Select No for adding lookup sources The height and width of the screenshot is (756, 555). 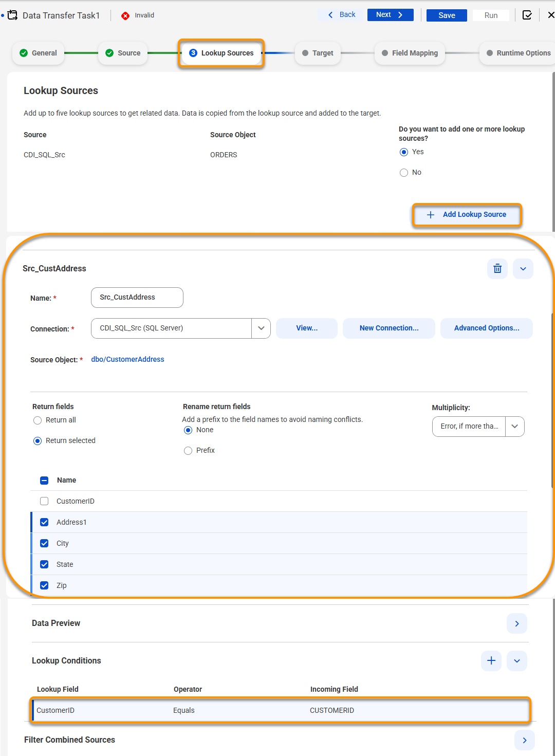(x=404, y=173)
